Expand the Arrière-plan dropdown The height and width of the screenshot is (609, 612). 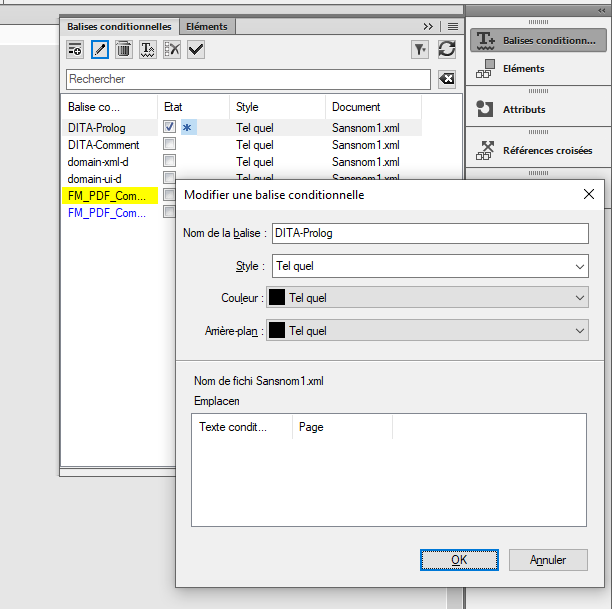coord(427,331)
